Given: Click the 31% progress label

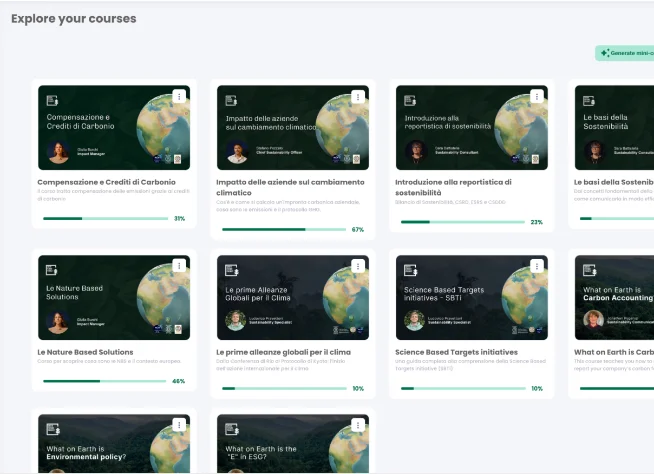Looking at the screenshot, I should pos(179,219).
